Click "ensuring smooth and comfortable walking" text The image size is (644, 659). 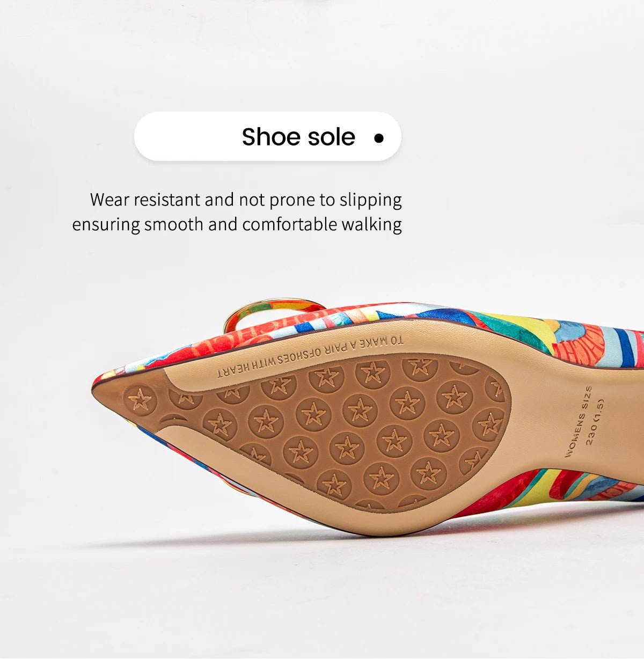[237, 224]
